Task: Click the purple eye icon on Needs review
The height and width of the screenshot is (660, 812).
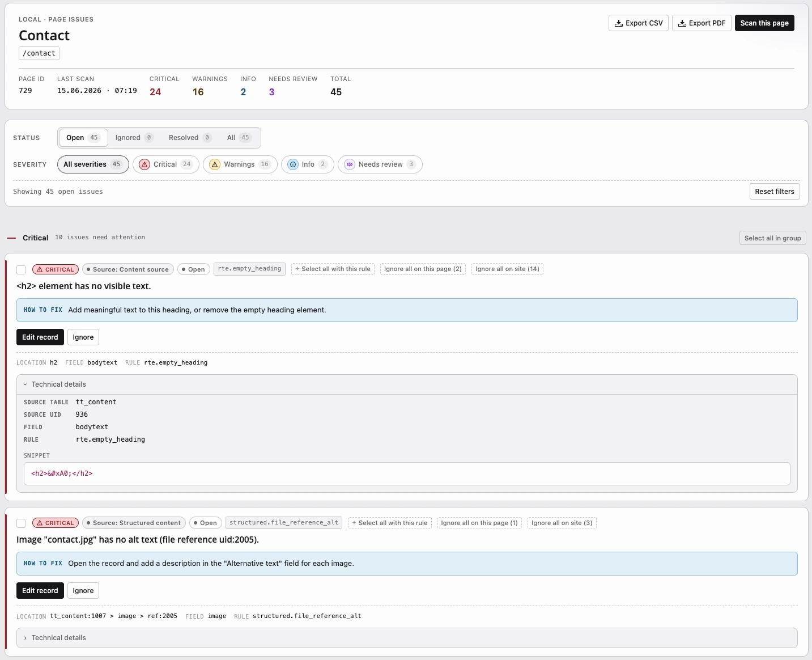Action: pos(350,164)
